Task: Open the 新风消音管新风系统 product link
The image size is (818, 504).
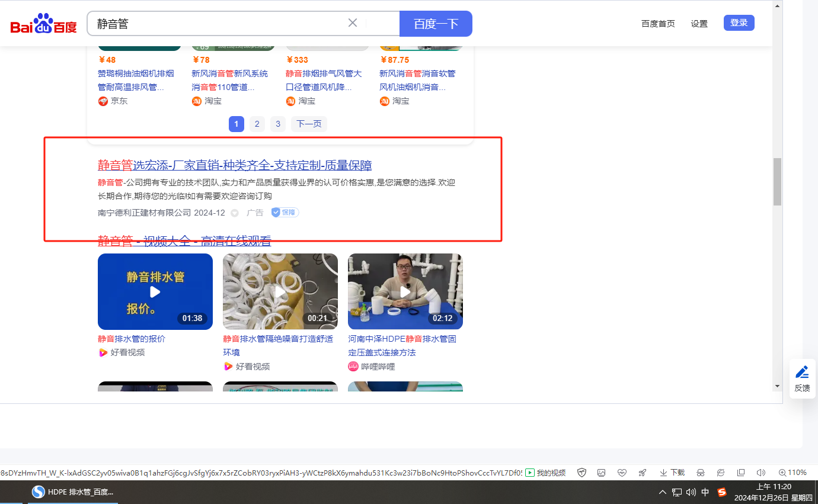Action: click(x=229, y=81)
